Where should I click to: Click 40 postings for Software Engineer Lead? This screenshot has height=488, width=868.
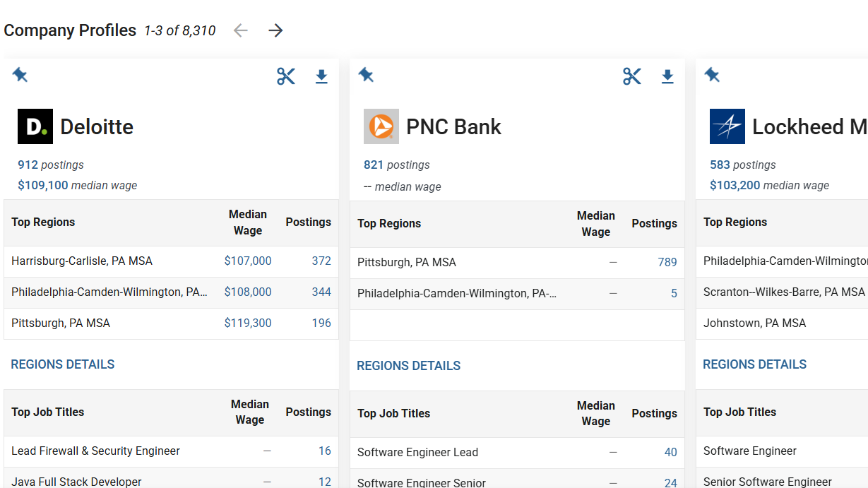671,452
